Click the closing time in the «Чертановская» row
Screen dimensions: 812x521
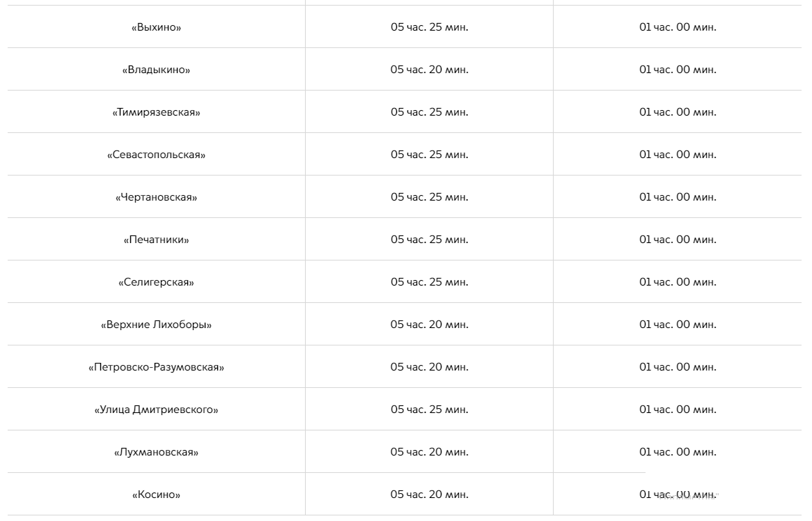(678, 197)
